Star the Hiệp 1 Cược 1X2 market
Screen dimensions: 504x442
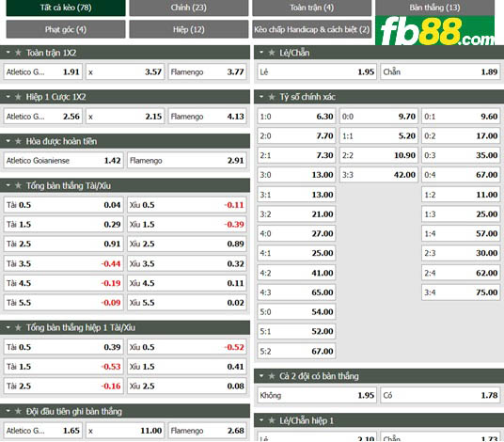18,97
